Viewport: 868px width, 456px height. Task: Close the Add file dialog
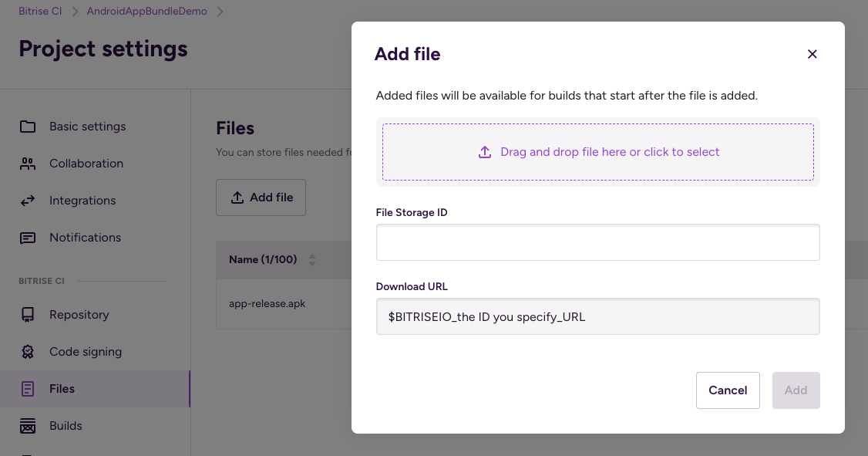coord(812,54)
